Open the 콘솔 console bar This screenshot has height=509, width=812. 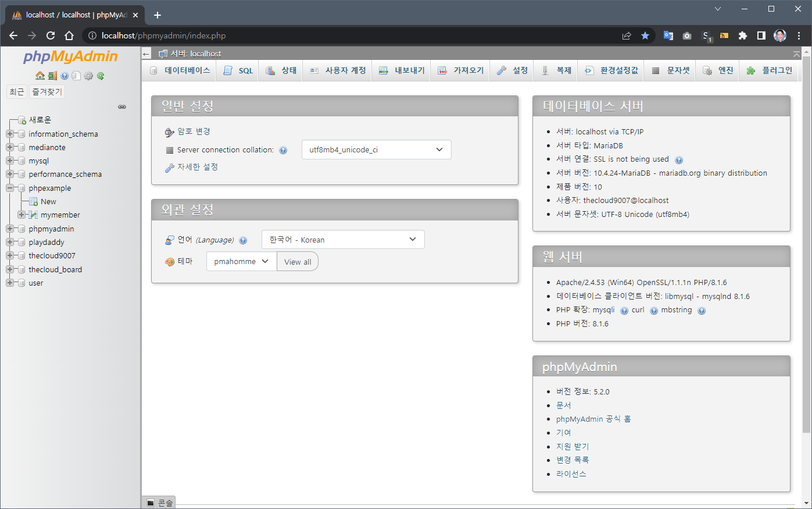(159, 503)
